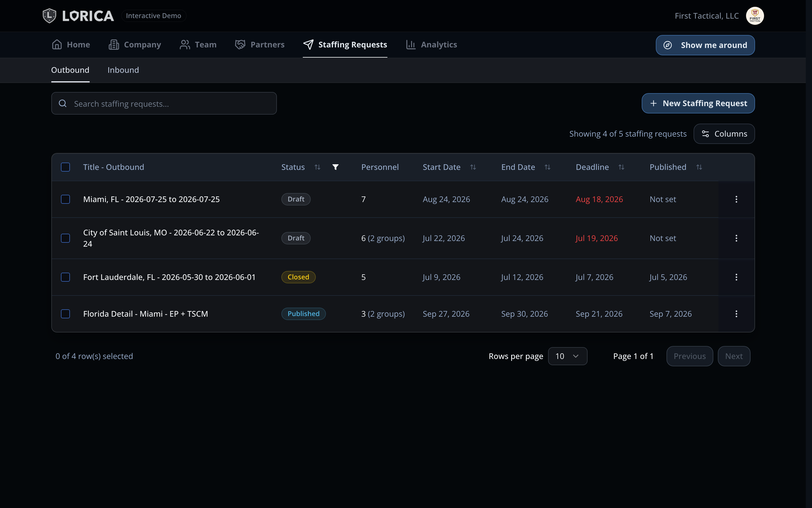This screenshot has width=812, height=508.
Task: Switch to the Inbound sub-tab
Action: [123, 70]
